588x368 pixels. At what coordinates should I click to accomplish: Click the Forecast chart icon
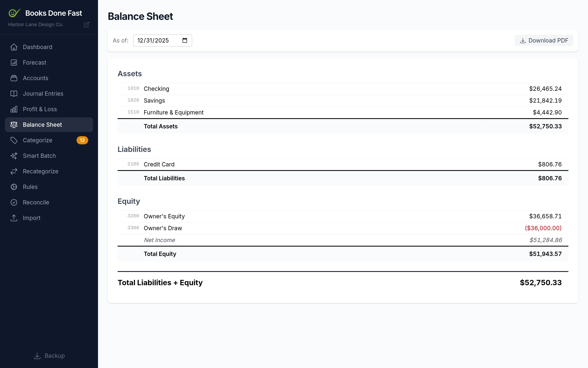pos(14,63)
